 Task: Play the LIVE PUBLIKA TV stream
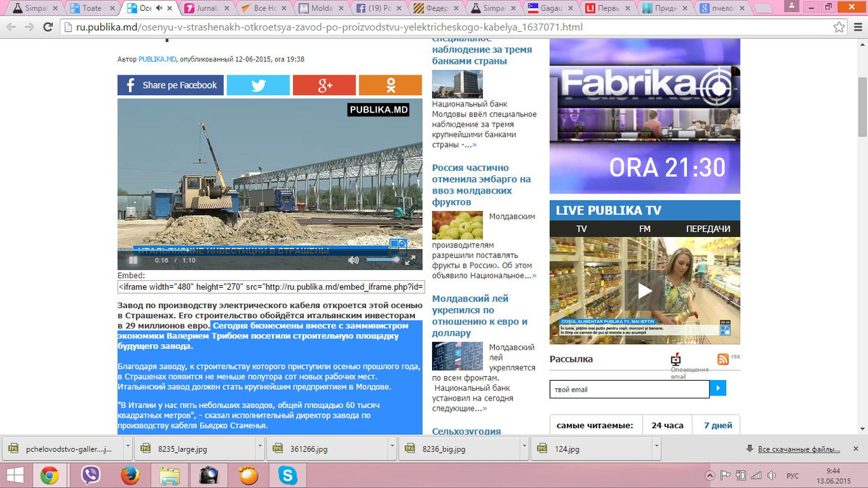click(644, 290)
